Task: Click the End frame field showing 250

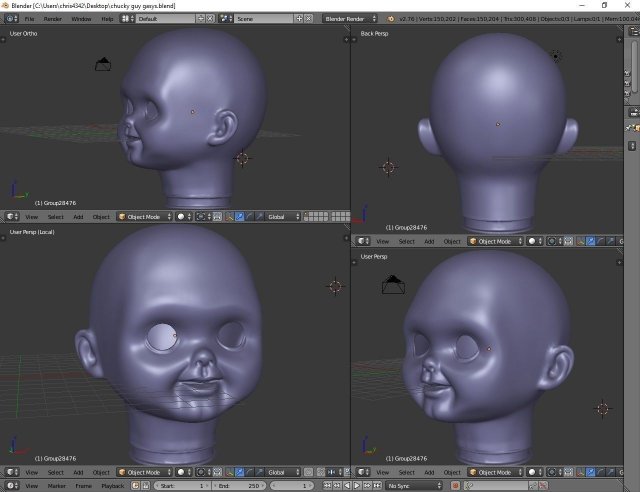Action: [x=240, y=486]
